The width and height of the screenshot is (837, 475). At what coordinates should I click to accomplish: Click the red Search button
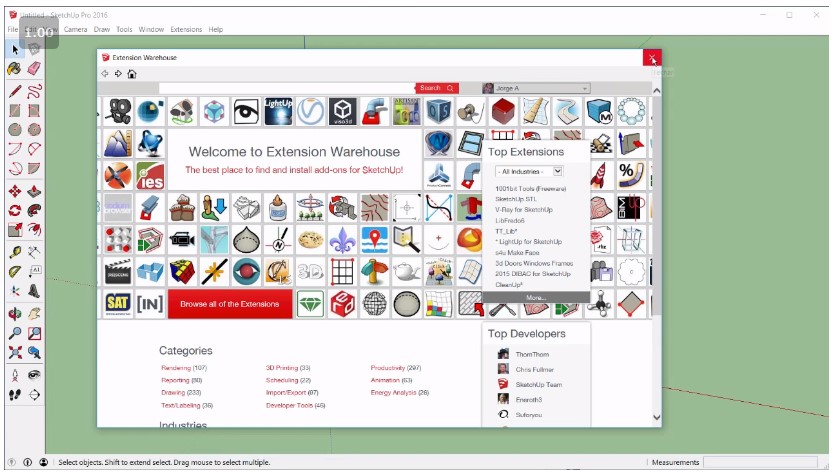tap(437, 88)
